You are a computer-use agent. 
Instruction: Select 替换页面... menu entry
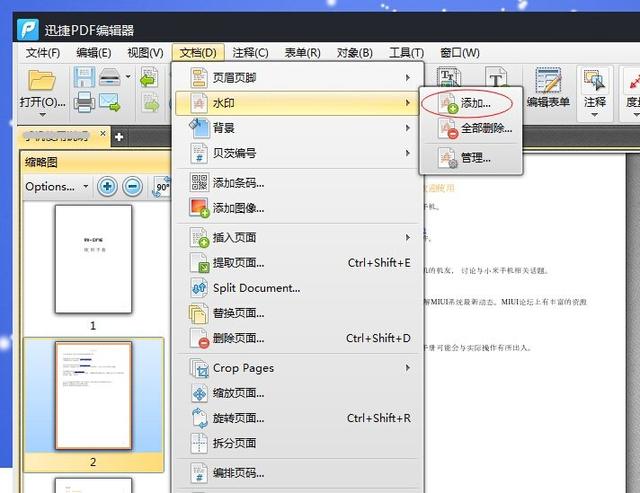coord(297,313)
